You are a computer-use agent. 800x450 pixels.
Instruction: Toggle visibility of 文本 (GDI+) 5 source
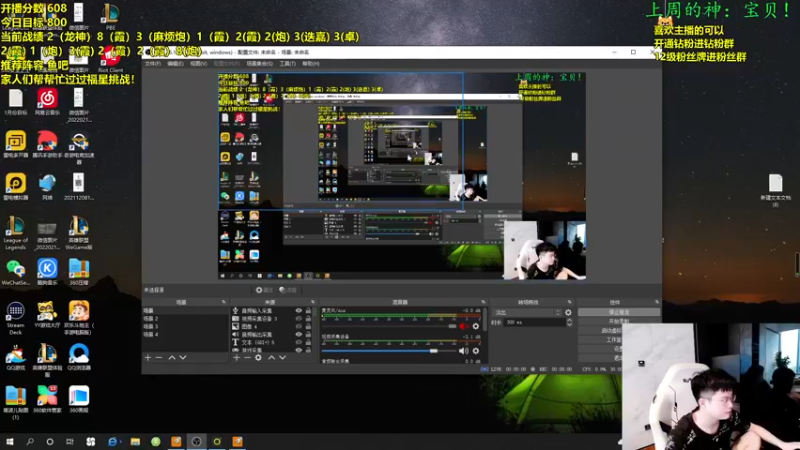[x=299, y=342]
